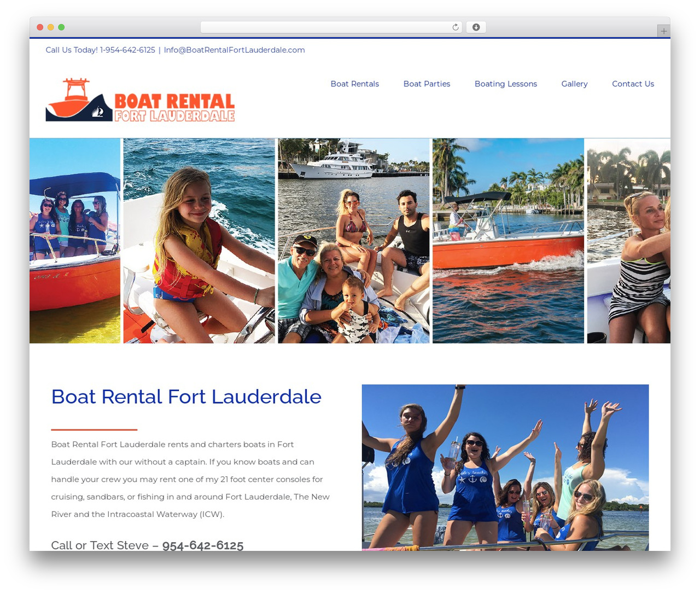Click the Call Us Today phone number
The image size is (700, 593).
point(127,50)
